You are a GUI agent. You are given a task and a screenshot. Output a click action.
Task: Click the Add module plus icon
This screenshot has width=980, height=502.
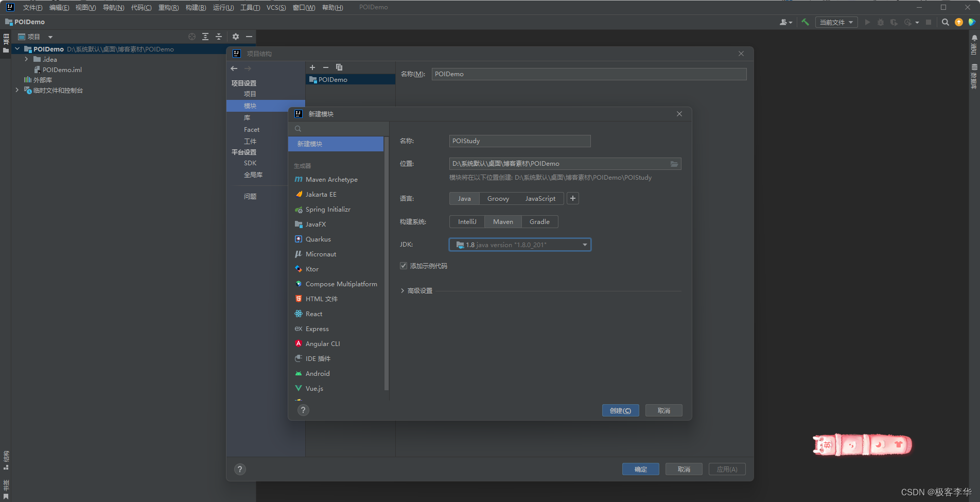pos(312,67)
